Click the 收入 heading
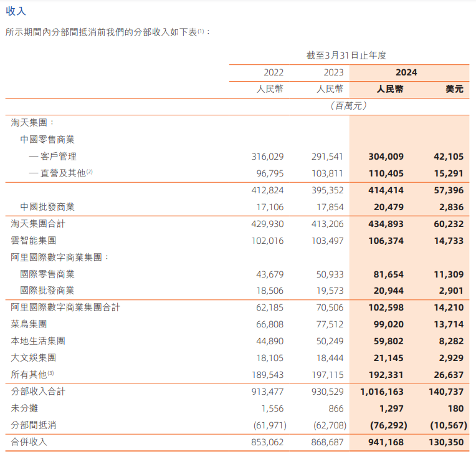 coord(16,11)
